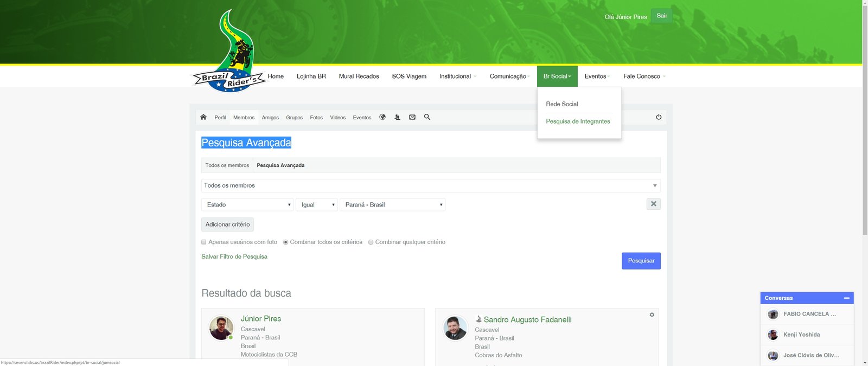Collapse the Br Social menu
The height and width of the screenshot is (366, 868).
(557, 76)
